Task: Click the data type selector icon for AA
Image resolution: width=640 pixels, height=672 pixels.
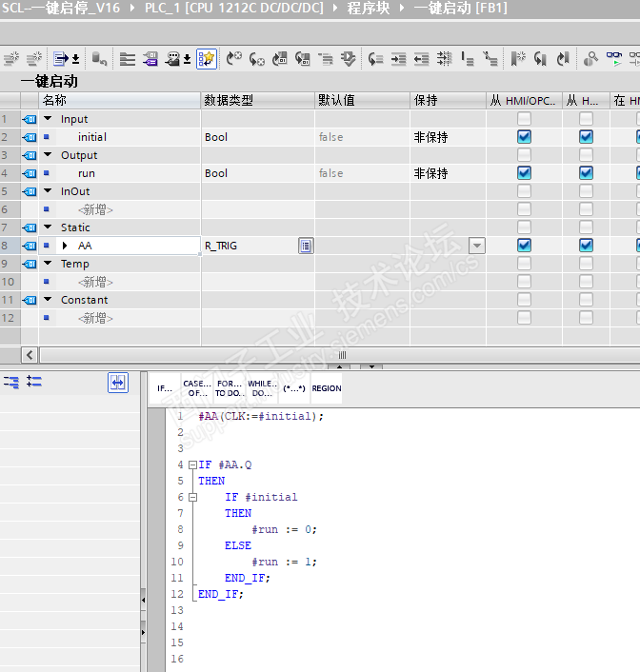Action: click(306, 246)
